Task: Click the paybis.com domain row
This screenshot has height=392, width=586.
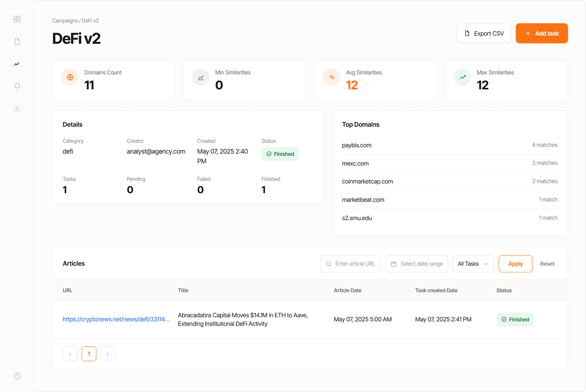Action: click(x=450, y=145)
